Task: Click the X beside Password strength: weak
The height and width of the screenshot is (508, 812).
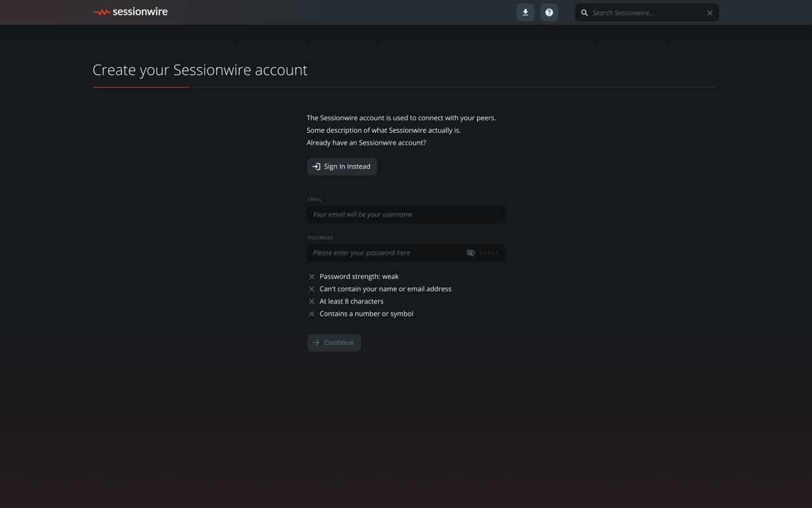Action: tap(311, 277)
